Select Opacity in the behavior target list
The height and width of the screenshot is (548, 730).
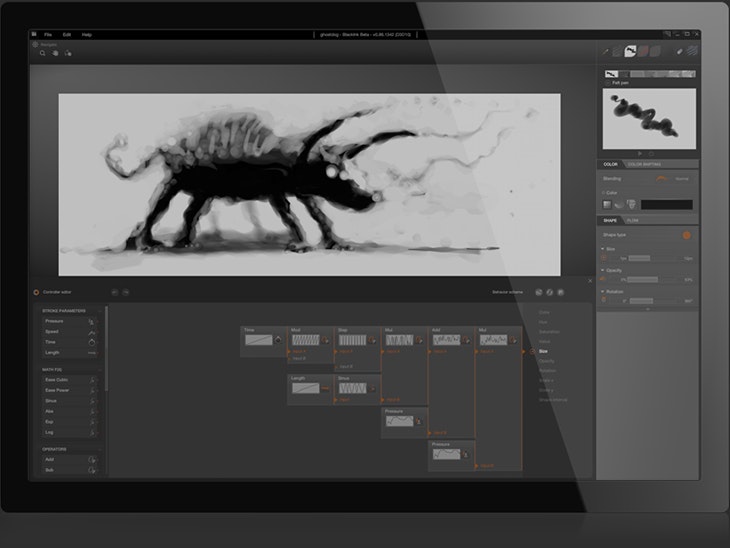pos(547,361)
